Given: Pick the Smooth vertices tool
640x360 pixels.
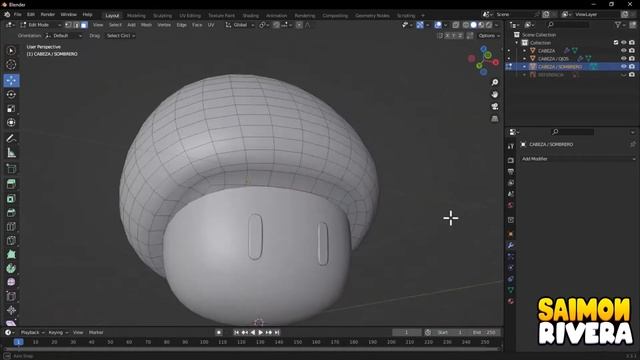Looking at the screenshot, I should [x=11, y=282].
